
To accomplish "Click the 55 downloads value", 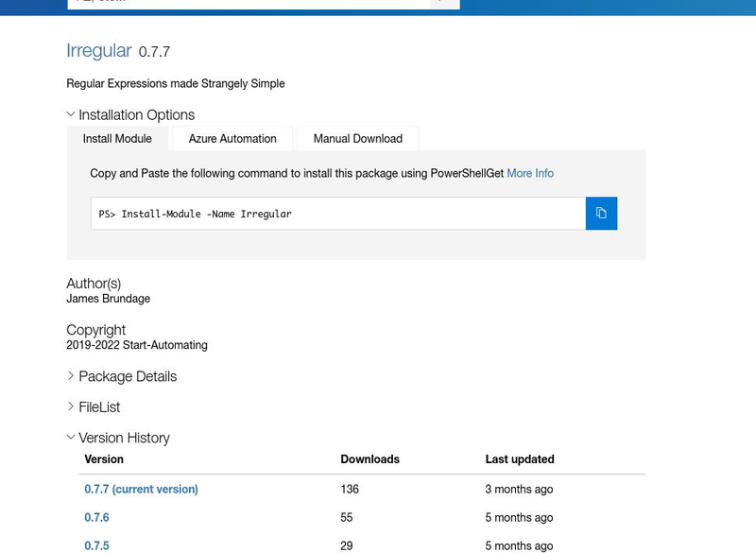I will (x=347, y=517).
